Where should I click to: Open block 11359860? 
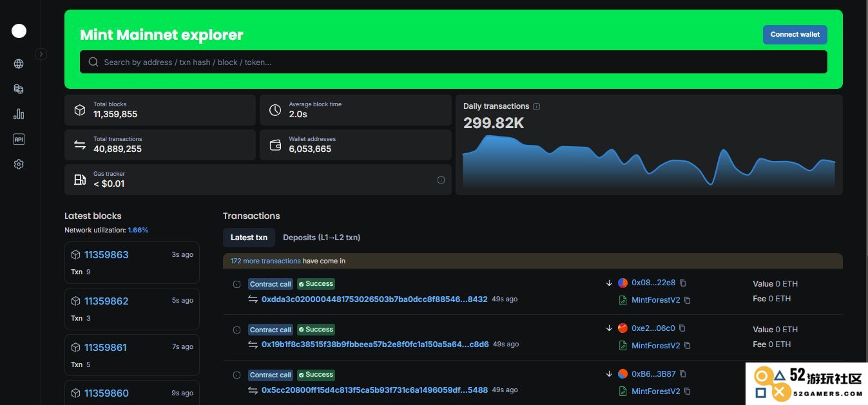(x=106, y=393)
